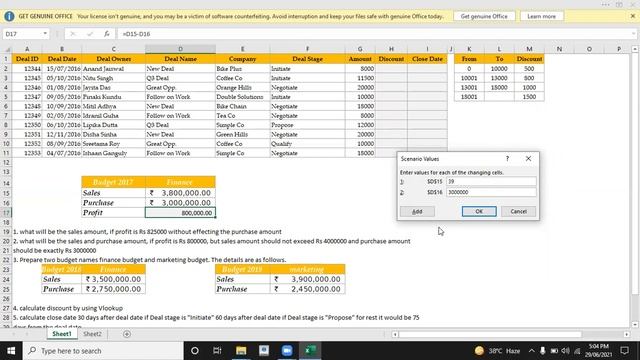Click the weather 38°C Haze widget

pyautogui.click(x=497, y=351)
